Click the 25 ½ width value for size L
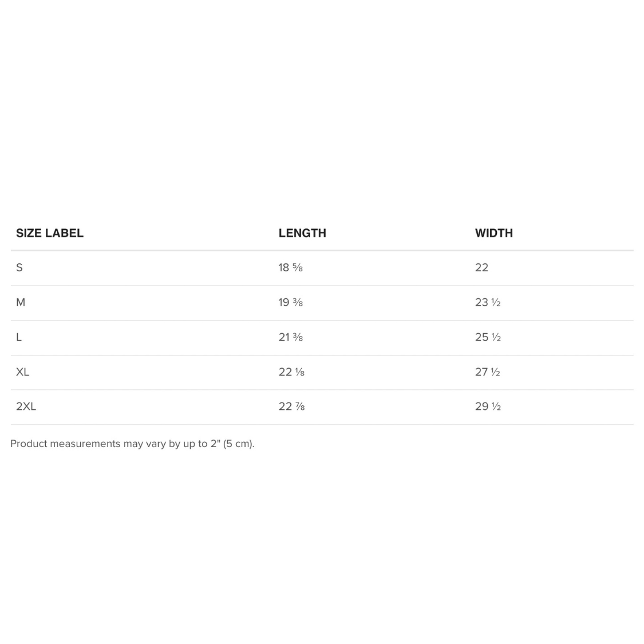Image resolution: width=644 pixels, height=644 pixels. [x=488, y=337]
